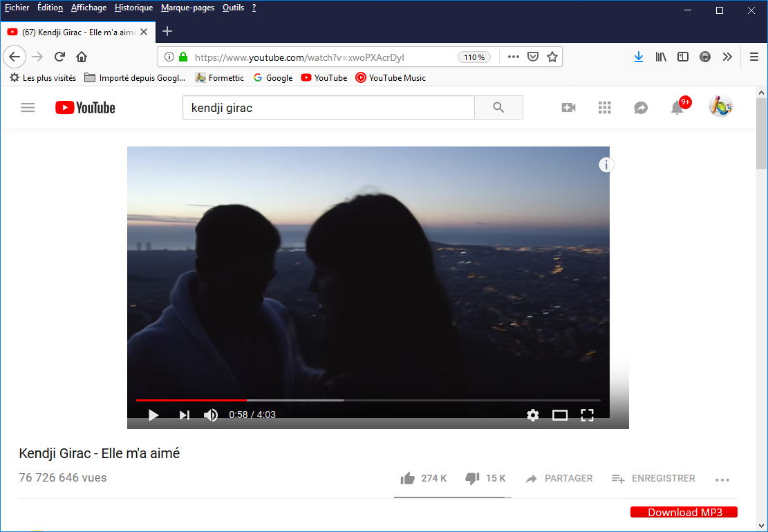Expand more toolbar tools chevron
The width and height of the screenshot is (768, 532).
click(727, 57)
